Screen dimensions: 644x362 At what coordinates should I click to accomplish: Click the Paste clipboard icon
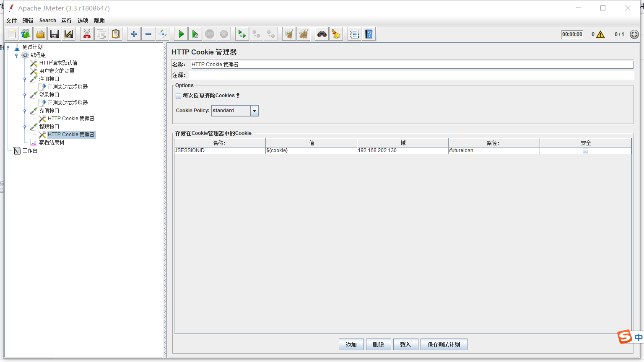pyautogui.click(x=115, y=34)
